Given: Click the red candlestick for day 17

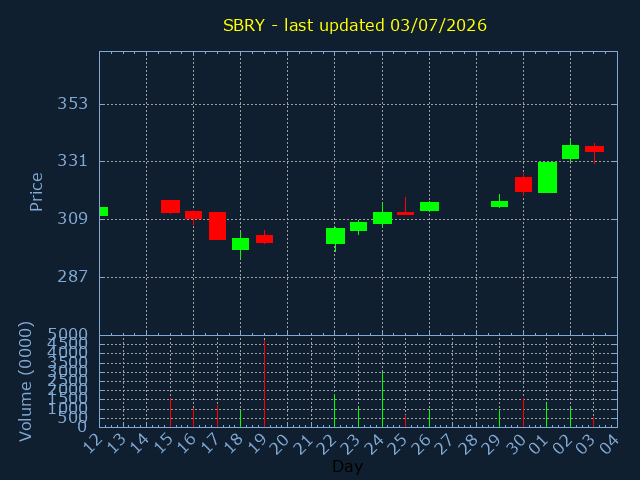Looking at the screenshot, I should click(x=217, y=226).
